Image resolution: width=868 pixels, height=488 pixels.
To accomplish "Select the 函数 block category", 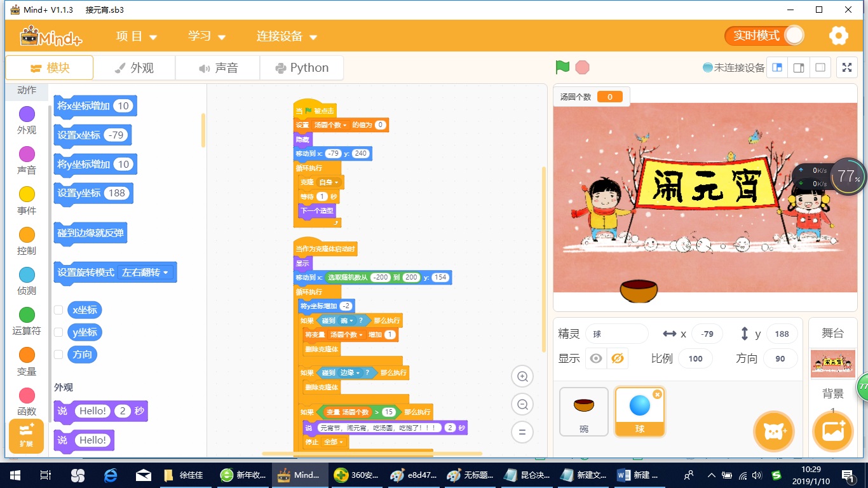I will coord(27,402).
